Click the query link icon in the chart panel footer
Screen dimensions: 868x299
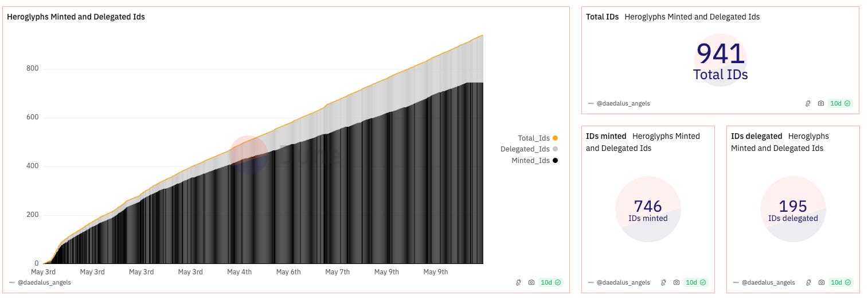click(518, 282)
